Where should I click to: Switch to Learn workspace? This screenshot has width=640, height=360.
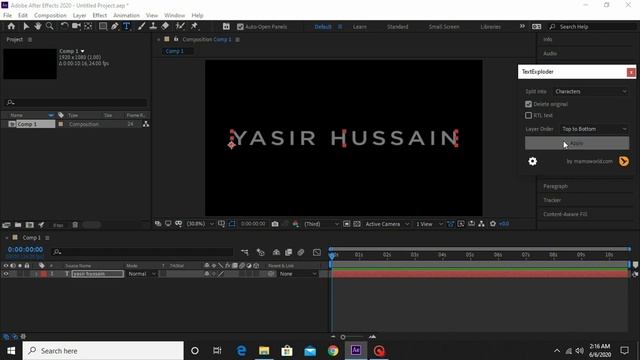[x=359, y=27]
